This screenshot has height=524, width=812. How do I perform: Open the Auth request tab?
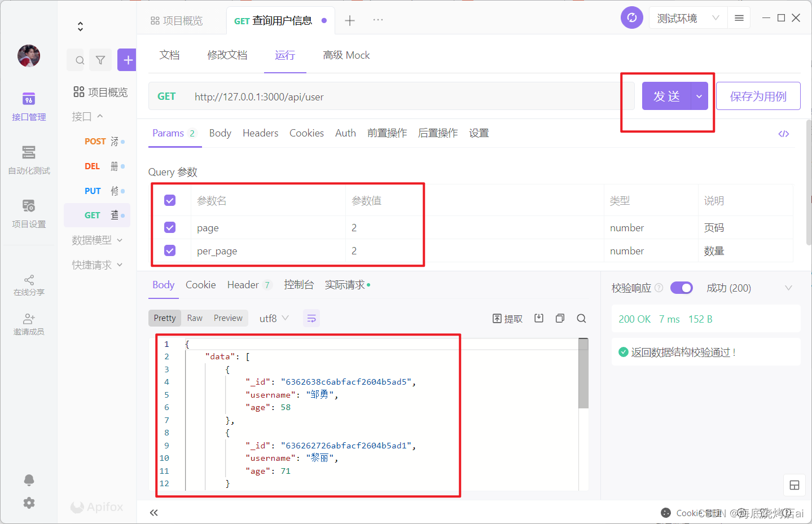pos(345,133)
